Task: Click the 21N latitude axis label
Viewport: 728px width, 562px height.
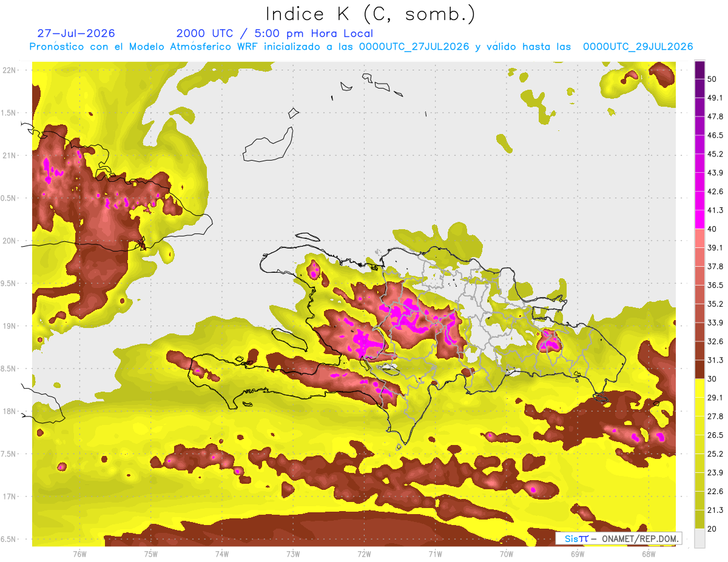Action: (x=9, y=155)
